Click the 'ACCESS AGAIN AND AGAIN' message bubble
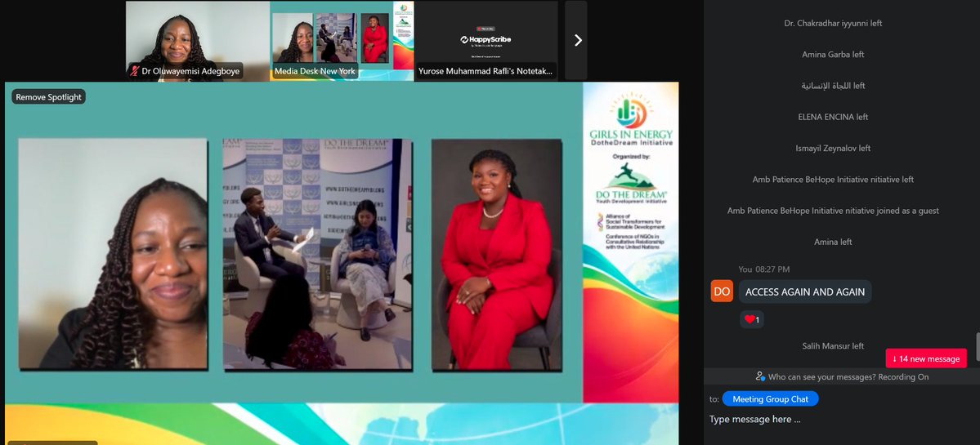Viewport: 980px width, 445px height. (x=805, y=291)
